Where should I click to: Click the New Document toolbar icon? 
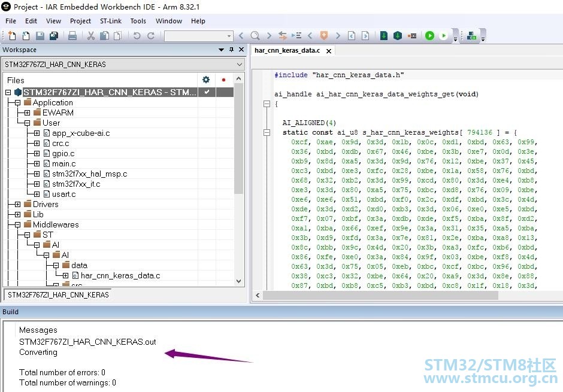tap(12, 35)
